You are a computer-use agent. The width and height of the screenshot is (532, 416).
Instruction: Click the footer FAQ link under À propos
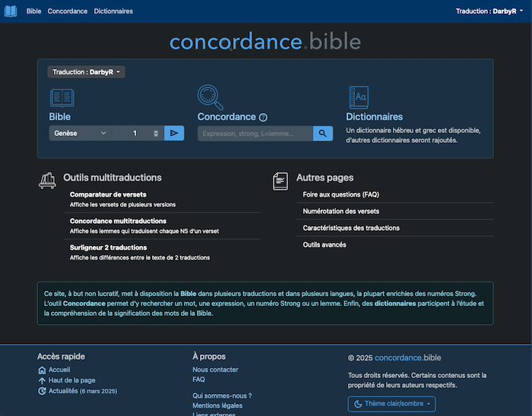tap(199, 380)
